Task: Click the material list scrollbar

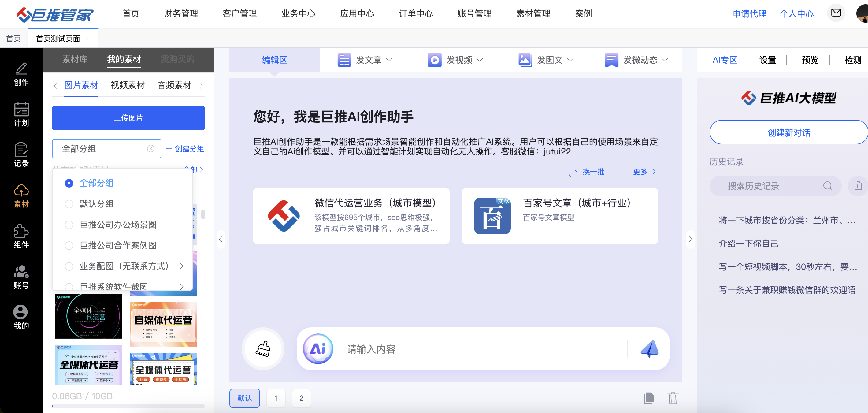Action: pos(203,214)
